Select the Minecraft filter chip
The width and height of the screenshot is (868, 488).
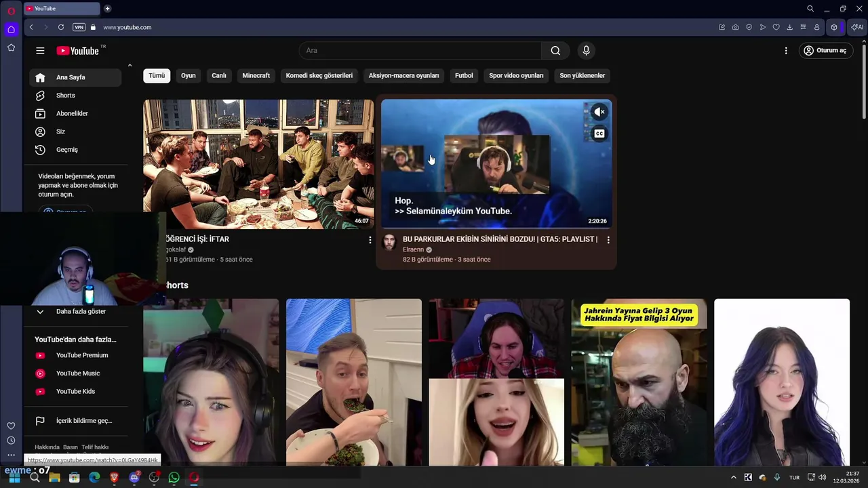tap(256, 76)
